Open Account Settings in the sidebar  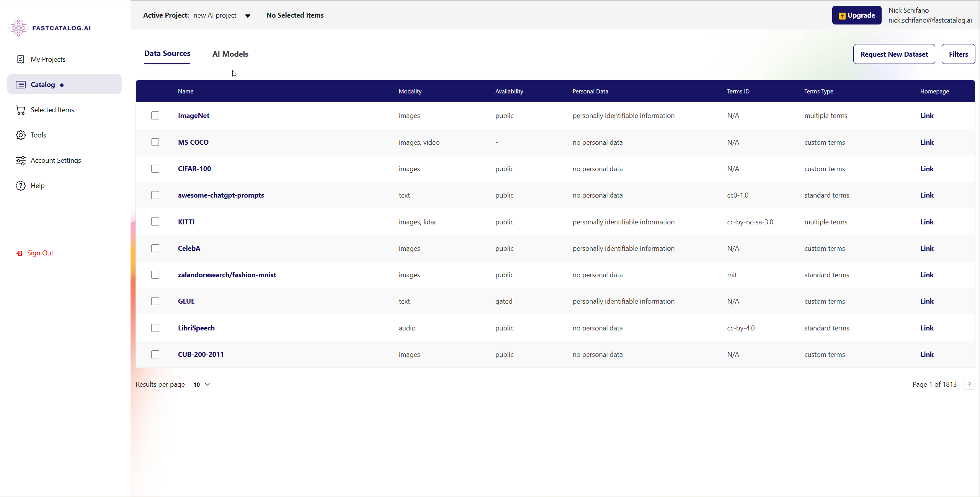pos(56,160)
